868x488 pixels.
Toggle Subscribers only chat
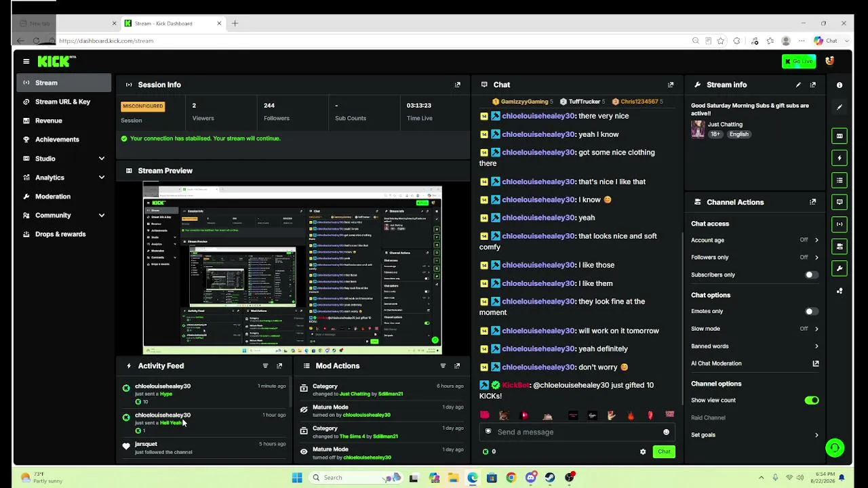click(x=811, y=275)
